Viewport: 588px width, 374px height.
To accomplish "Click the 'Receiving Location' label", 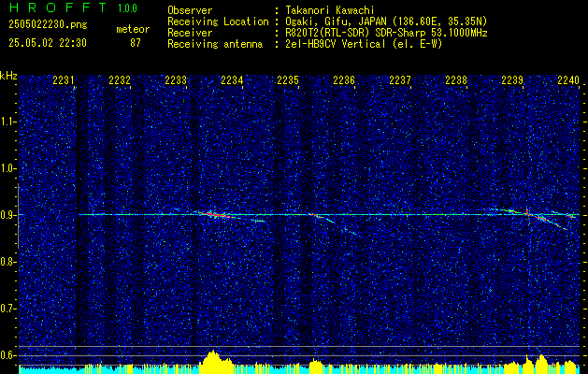I will point(218,22).
